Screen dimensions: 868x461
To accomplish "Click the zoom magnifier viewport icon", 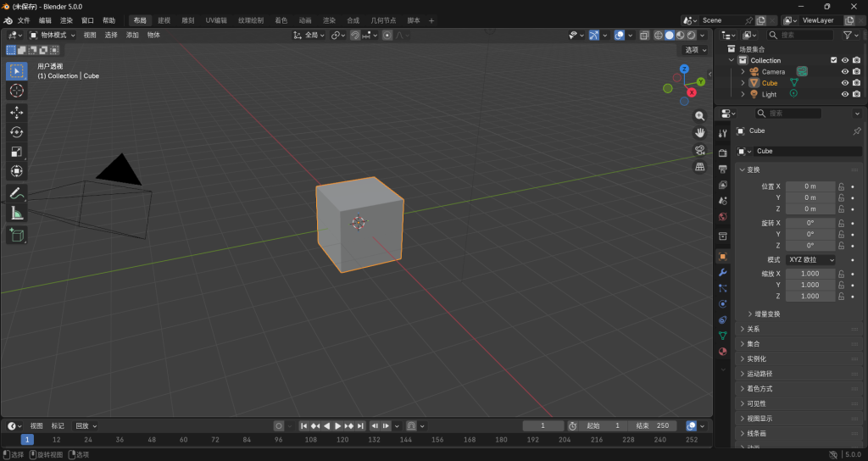I will (x=700, y=115).
